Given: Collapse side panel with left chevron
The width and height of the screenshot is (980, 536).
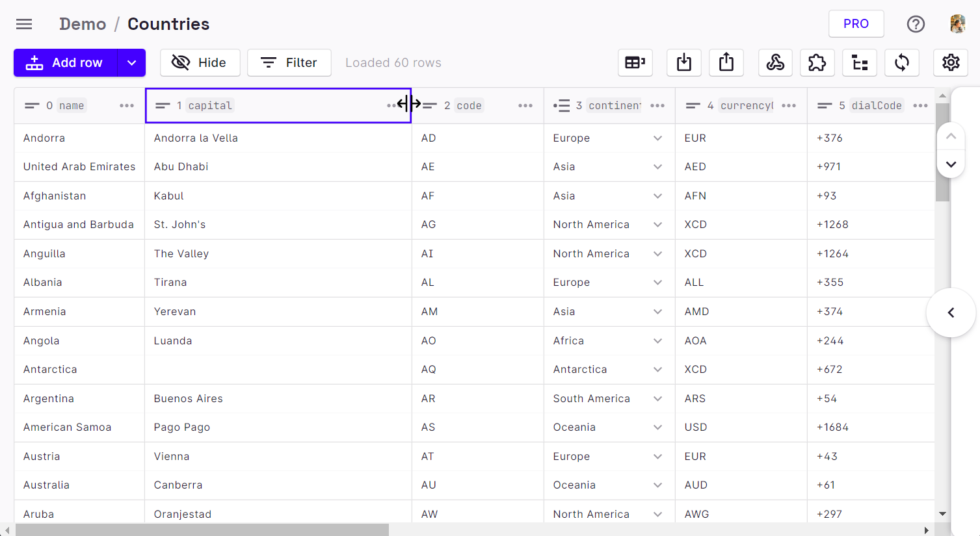Looking at the screenshot, I should click(951, 313).
